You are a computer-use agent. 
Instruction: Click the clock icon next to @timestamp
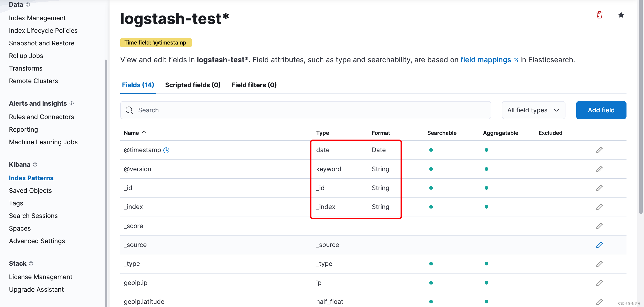[166, 150]
